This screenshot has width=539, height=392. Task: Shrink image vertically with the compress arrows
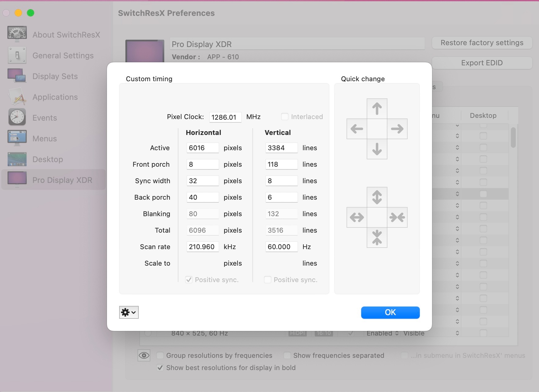[377, 238]
